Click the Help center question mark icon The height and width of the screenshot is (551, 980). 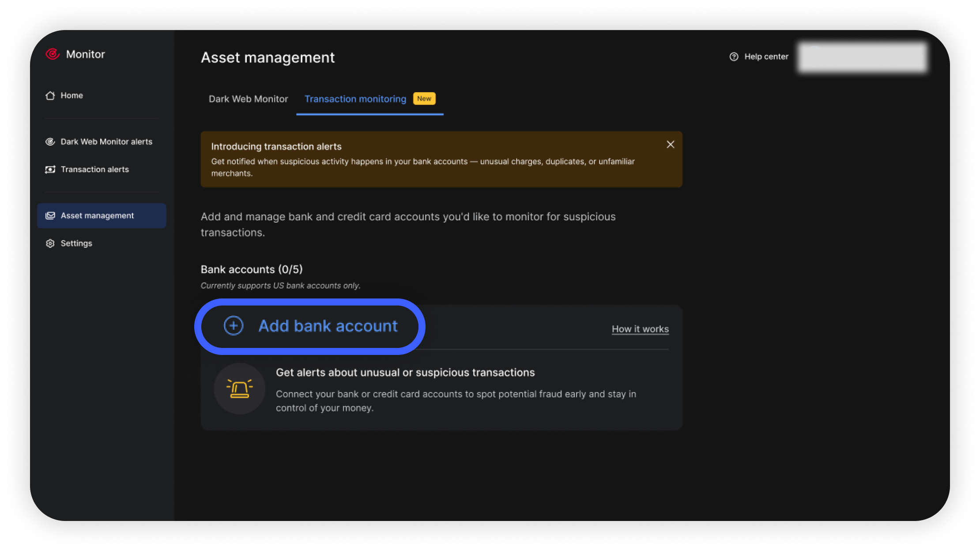tap(734, 57)
